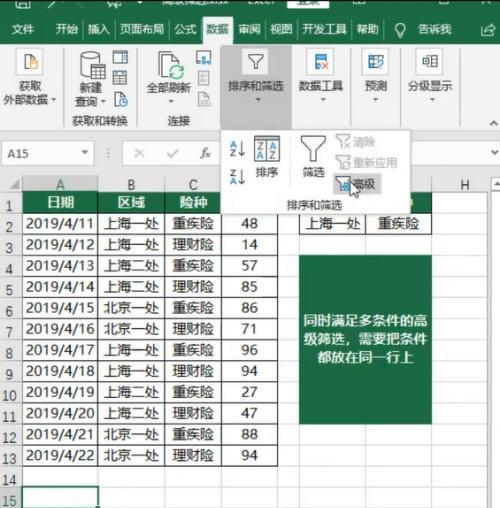Click the show queries icon next to 新建查询

(x=120, y=57)
